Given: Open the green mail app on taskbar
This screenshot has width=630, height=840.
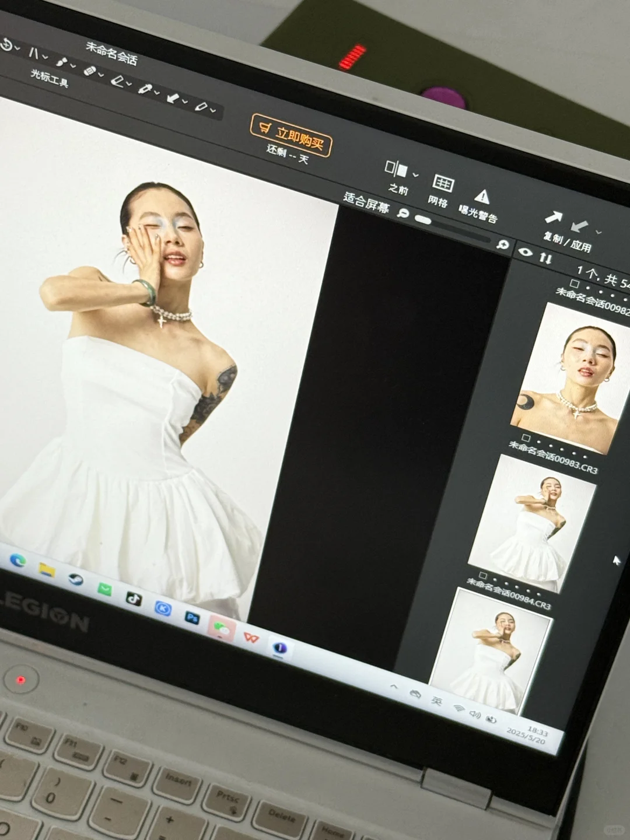Looking at the screenshot, I should [x=105, y=589].
